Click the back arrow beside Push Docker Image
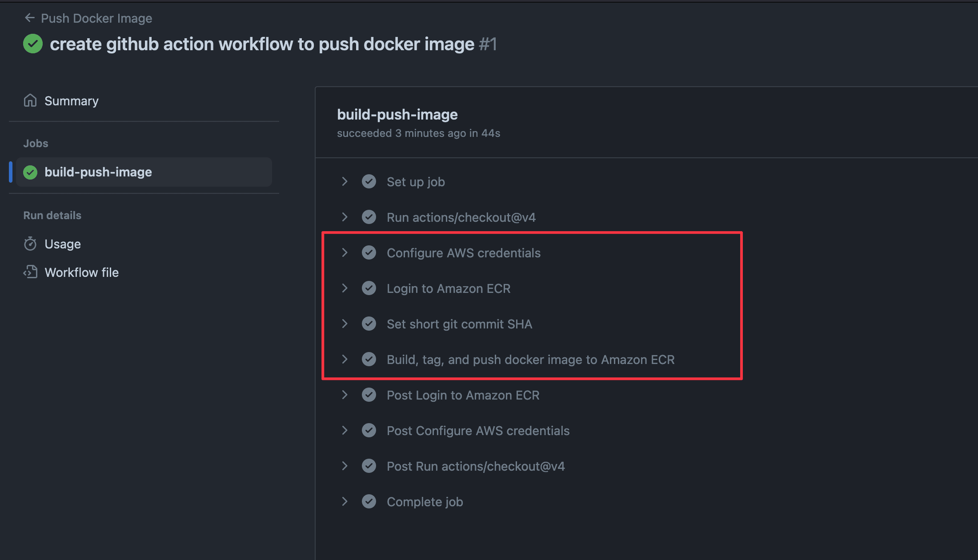This screenshot has width=978, height=560. pyautogui.click(x=30, y=18)
